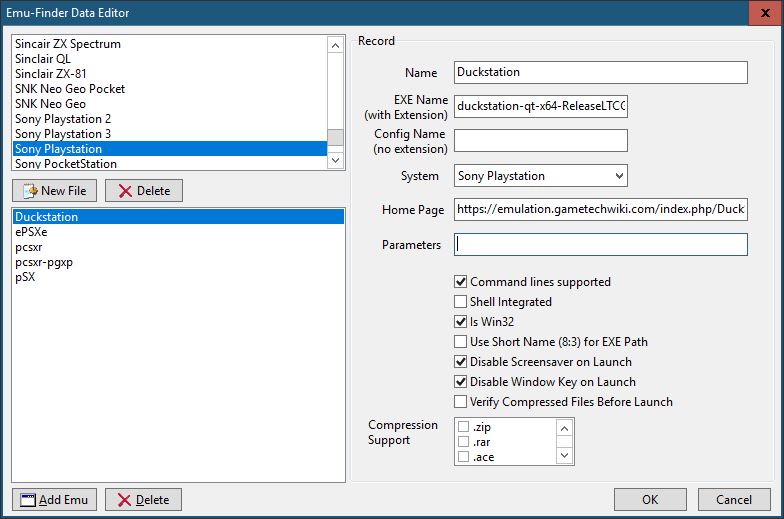
Task: Close the Emu-Finder Data Editor window
Action: point(765,12)
